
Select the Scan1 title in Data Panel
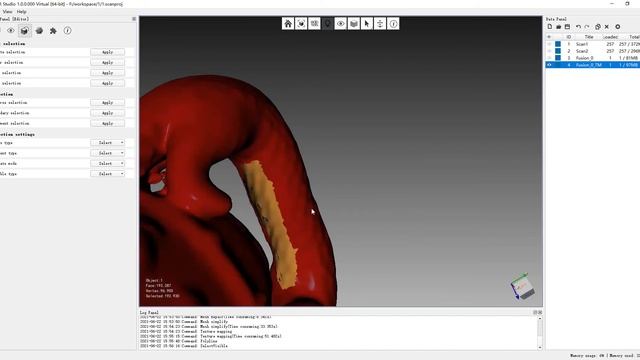click(582, 44)
